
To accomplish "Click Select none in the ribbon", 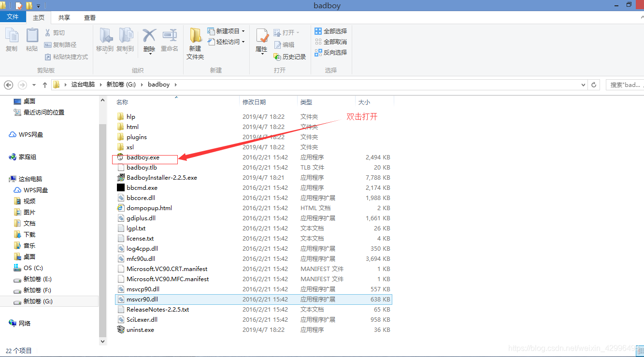I will click(331, 42).
